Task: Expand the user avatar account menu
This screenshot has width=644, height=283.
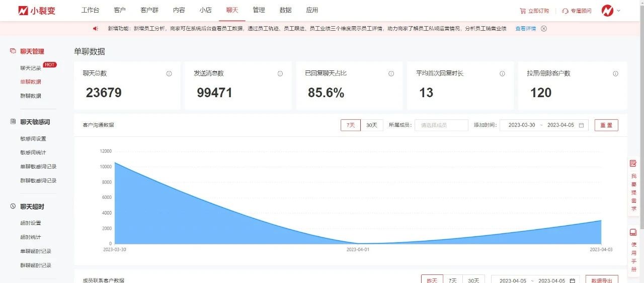Action: pos(611,11)
